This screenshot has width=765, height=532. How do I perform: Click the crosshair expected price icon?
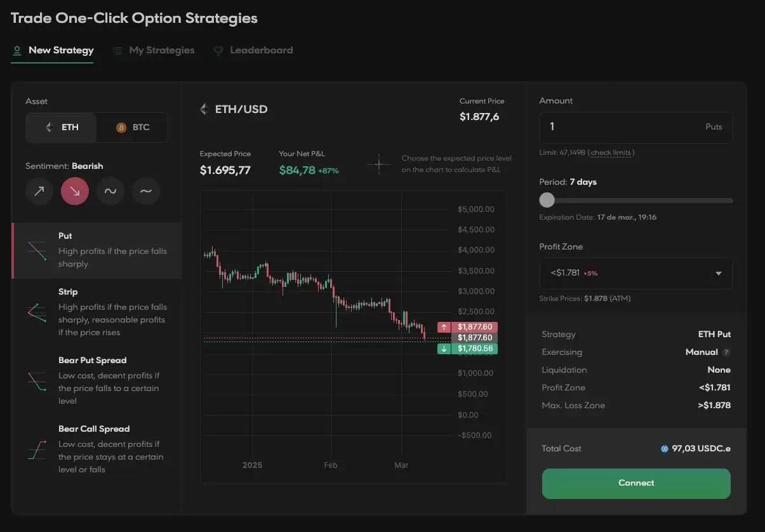click(379, 164)
